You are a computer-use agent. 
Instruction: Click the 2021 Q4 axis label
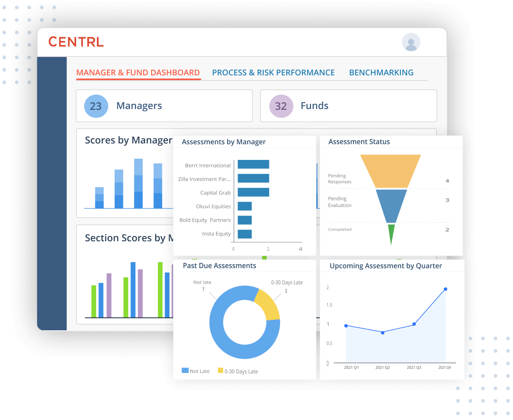(x=445, y=367)
